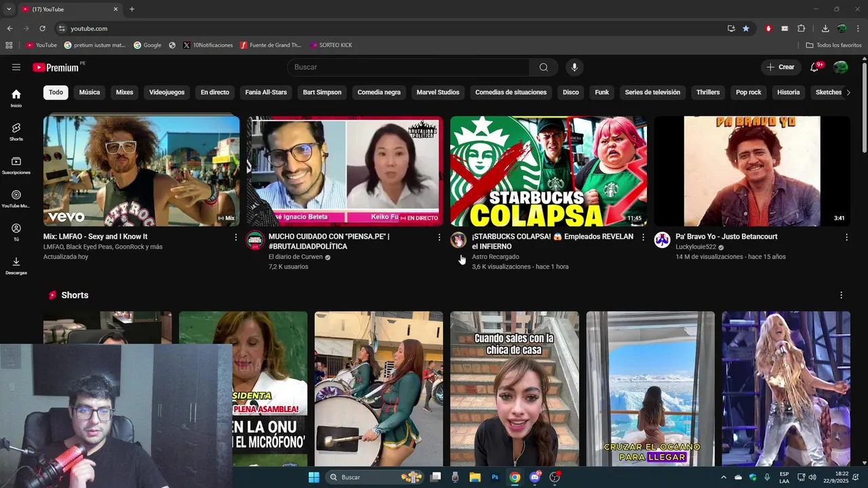868x488 pixels.
Task: Open Shorts in the sidebar
Action: 16,131
